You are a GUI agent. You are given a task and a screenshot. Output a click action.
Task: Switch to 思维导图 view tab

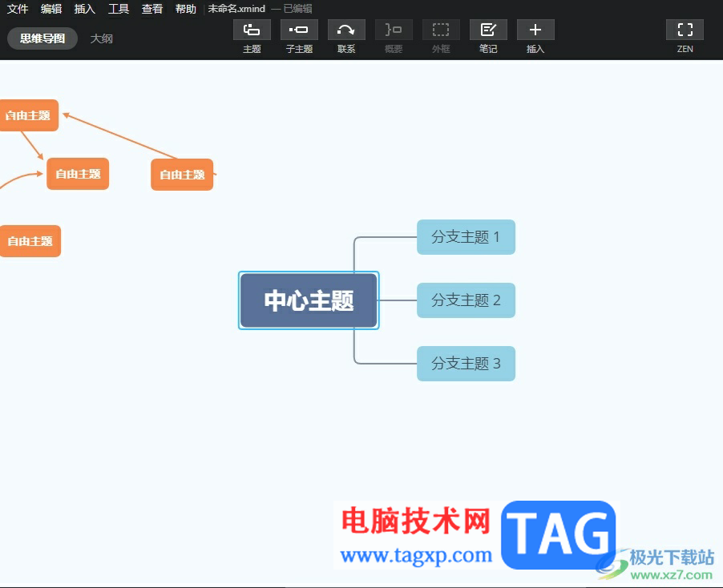[x=42, y=38]
